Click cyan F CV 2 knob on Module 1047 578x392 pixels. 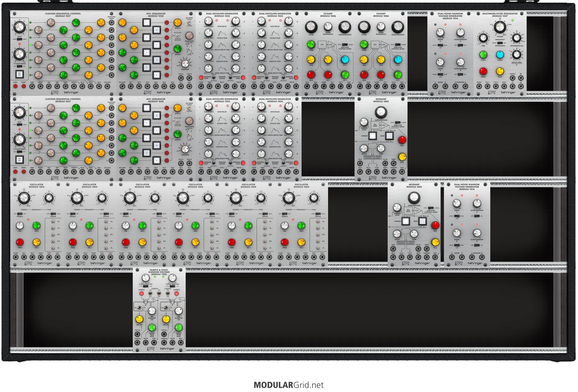pyautogui.click(x=500, y=55)
